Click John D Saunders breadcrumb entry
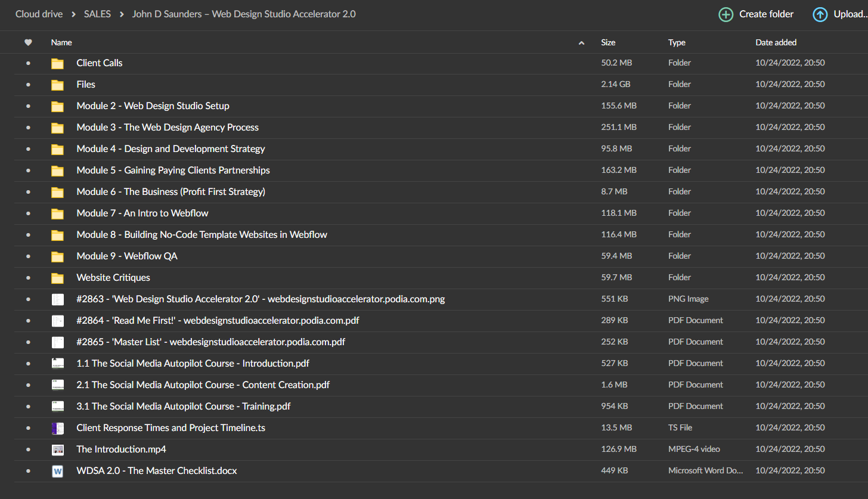868x499 pixels. tap(244, 14)
